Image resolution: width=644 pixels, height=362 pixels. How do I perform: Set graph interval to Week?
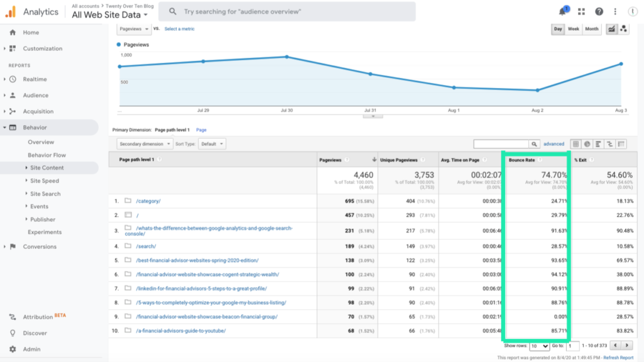(x=574, y=29)
